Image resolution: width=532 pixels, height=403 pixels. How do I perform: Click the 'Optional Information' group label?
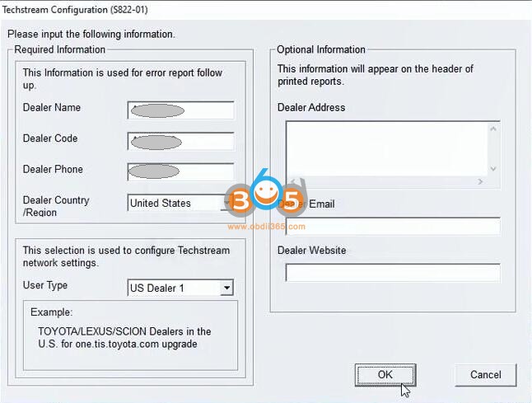click(321, 49)
